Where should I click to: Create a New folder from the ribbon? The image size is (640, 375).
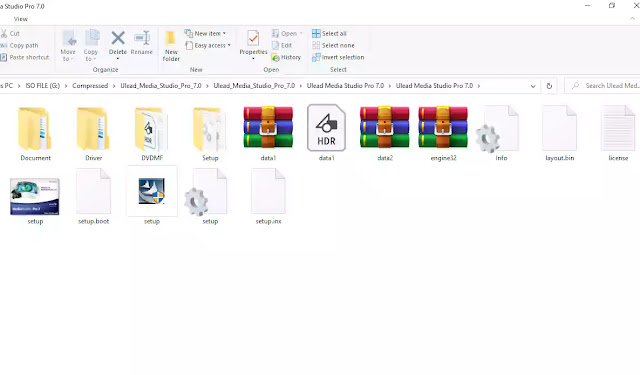(x=171, y=46)
